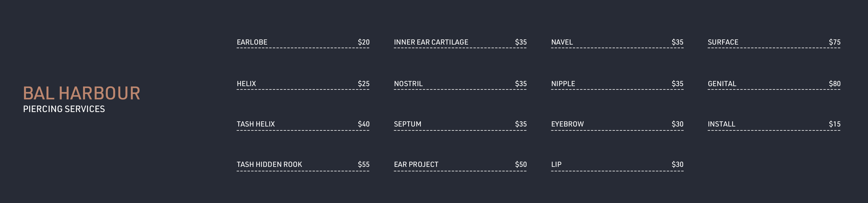This screenshot has width=868, height=203.
Task: Open the TASH HIDDEN ROOK item
Action: (x=269, y=165)
